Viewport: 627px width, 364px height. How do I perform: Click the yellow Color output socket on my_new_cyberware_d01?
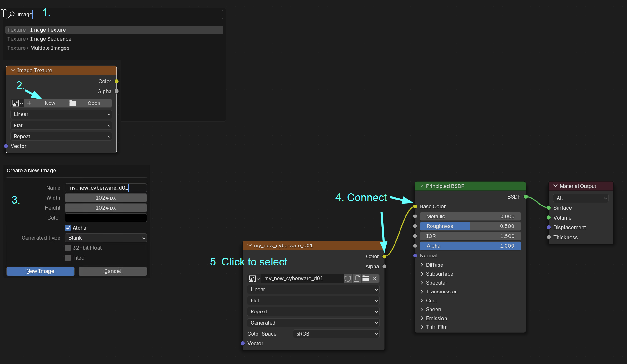(x=384, y=256)
